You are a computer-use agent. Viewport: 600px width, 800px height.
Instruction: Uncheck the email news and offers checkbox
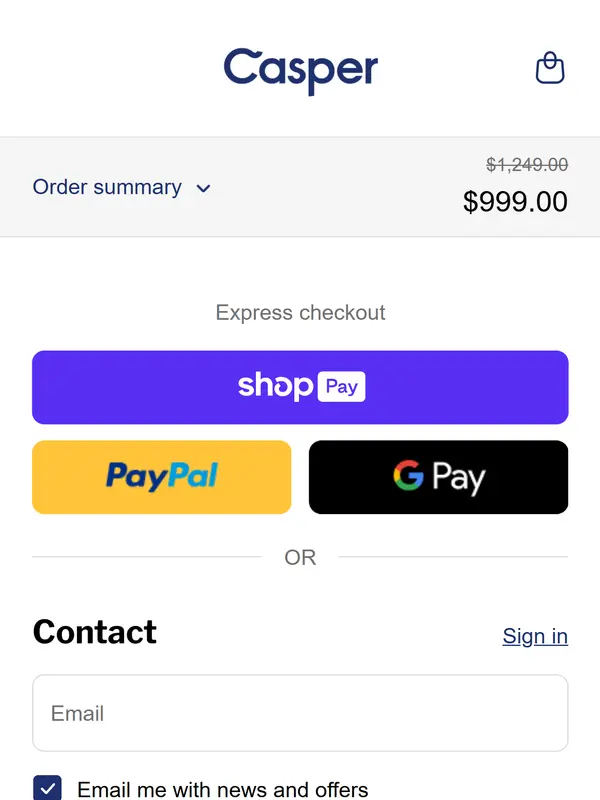47,788
